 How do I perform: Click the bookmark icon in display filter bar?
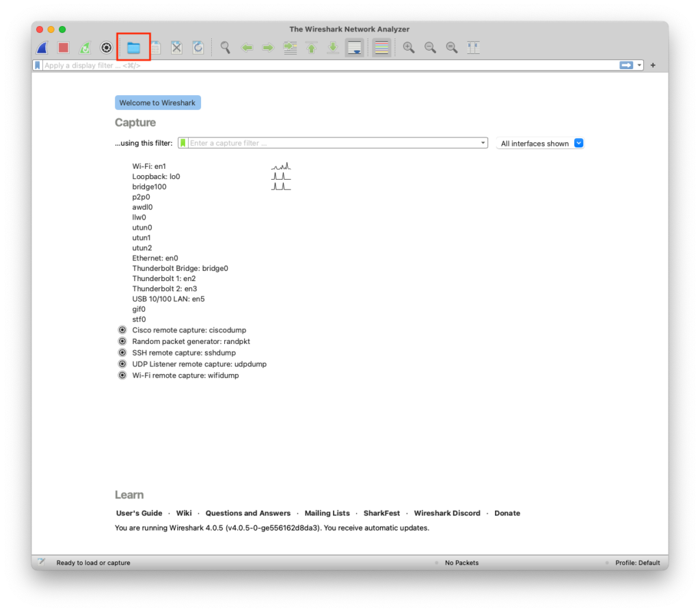tap(38, 66)
